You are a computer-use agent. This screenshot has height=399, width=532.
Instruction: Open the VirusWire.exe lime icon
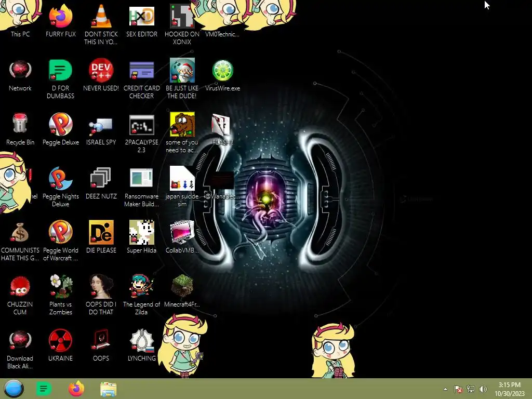point(222,70)
